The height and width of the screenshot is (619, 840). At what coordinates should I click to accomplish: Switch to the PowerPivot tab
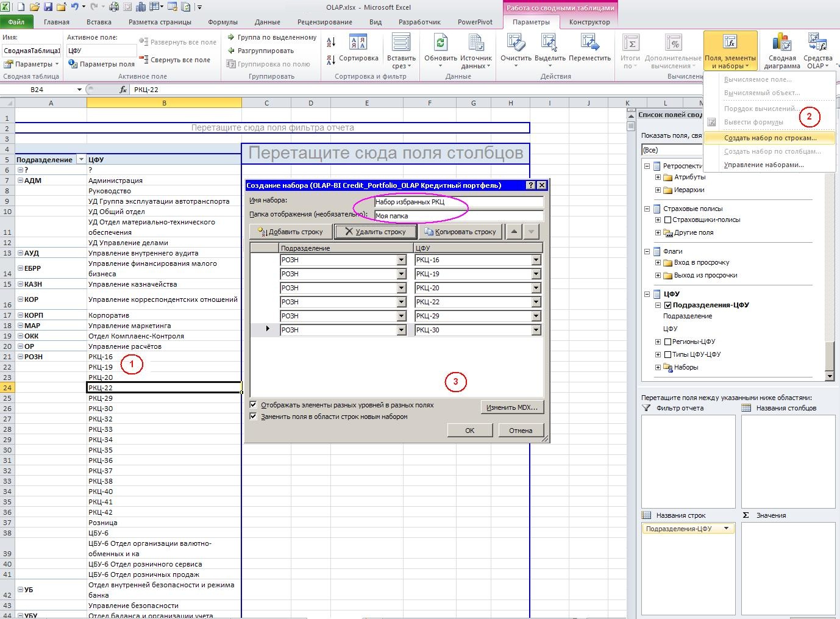[x=475, y=22]
